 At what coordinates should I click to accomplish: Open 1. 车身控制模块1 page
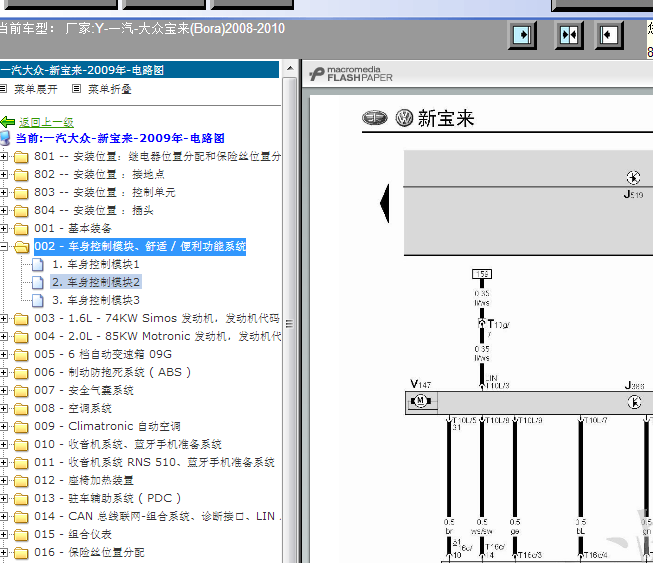click(x=96, y=264)
